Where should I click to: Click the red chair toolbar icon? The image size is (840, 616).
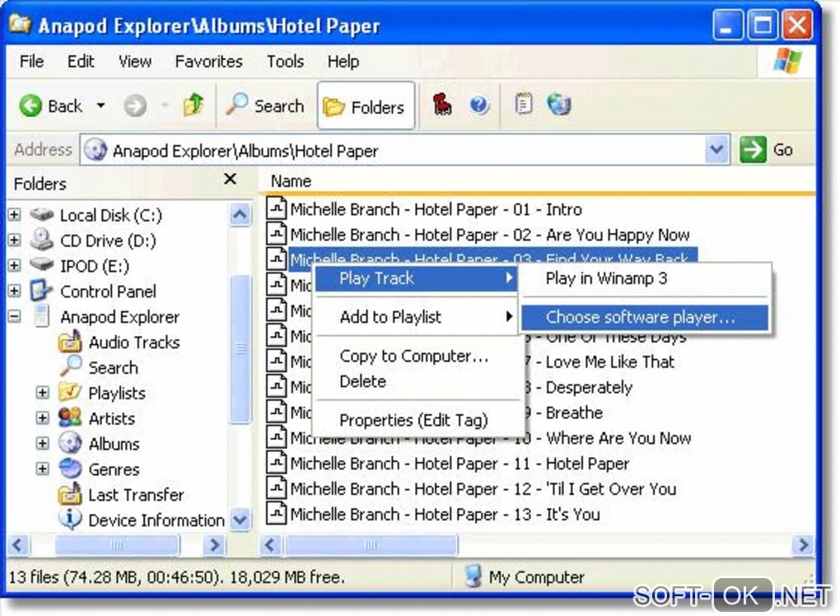click(x=442, y=104)
